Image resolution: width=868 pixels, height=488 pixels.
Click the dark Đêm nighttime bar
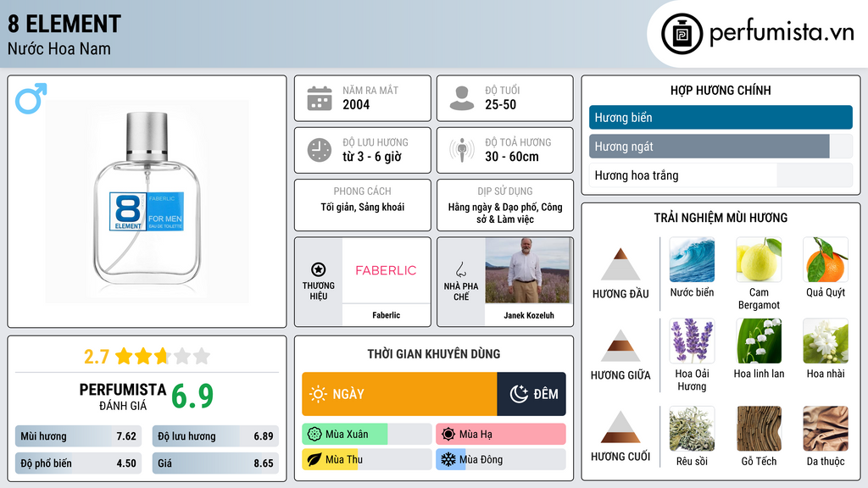pyautogui.click(x=531, y=394)
